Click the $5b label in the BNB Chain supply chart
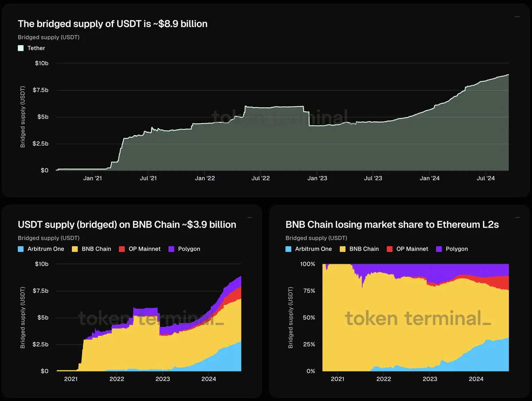This screenshot has width=532, height=401. pos(43,318)
